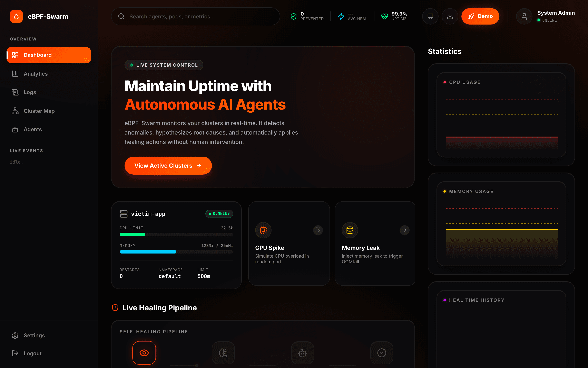Viewport: 588px width, 368px height.
Task: Click the 128Mi / 256Mi memory value
Action: coord(217,246)
